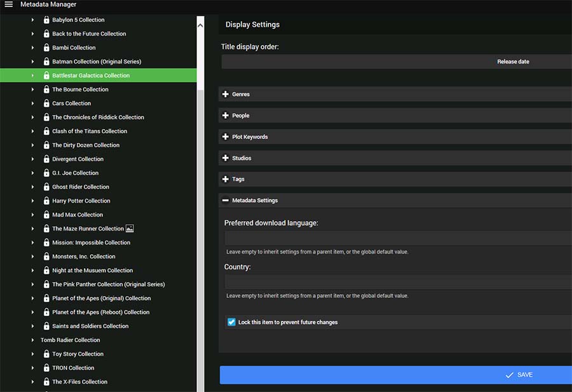Click image icon after The Maze Runner Collection

tap(130, 229)
